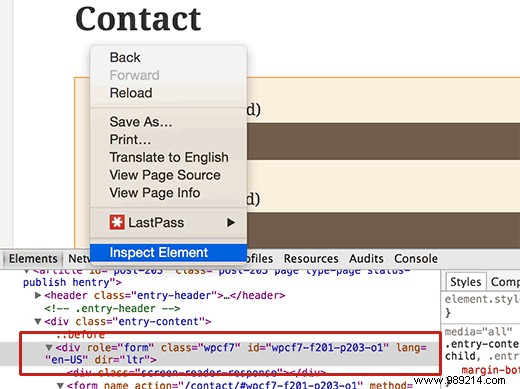The height and width of the screenshot is (389, 520).
Task: Expand LastPass submenu arrow
Action: [x=231, y=222]
